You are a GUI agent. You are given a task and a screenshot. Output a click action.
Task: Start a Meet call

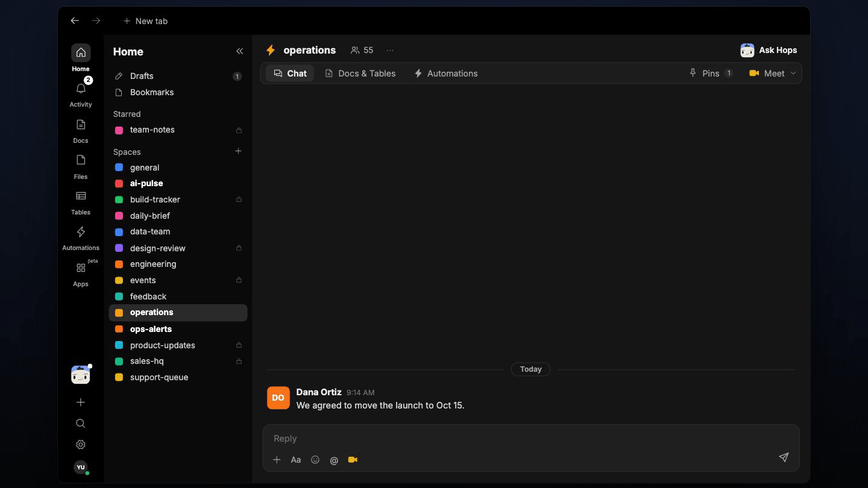[x=767, y=74]
